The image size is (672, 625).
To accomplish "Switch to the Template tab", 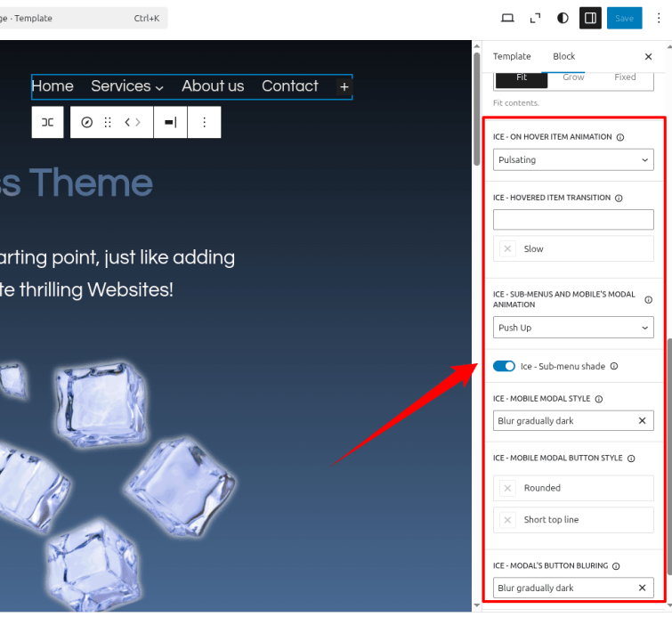I will coord(512,57).
